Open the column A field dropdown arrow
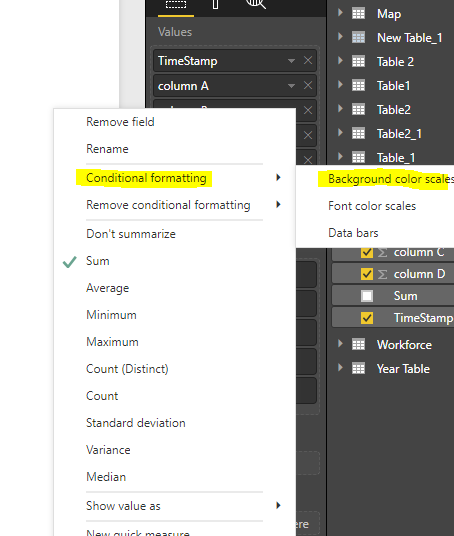 (291, 85)
